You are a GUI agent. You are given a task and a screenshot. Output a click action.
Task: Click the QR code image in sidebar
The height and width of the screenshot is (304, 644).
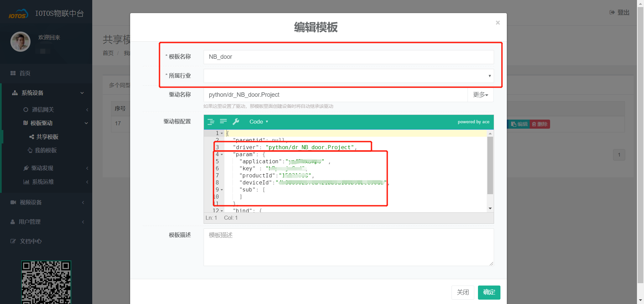[x=46, y=282]
